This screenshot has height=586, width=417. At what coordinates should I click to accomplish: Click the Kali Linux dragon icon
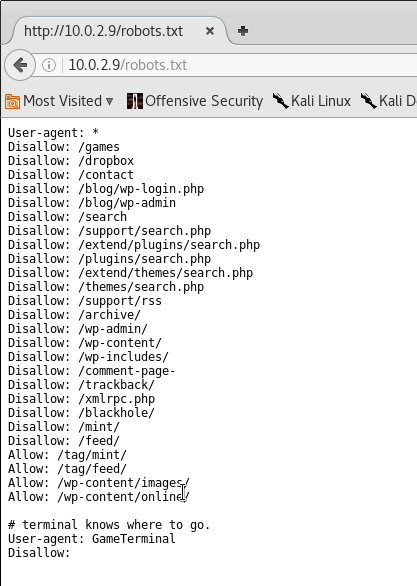(280, 101)
